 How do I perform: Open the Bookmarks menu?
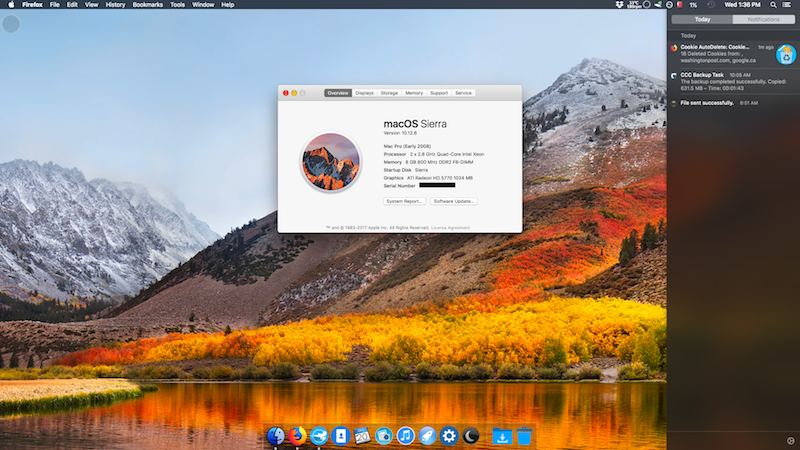click(x=147, y=5)
